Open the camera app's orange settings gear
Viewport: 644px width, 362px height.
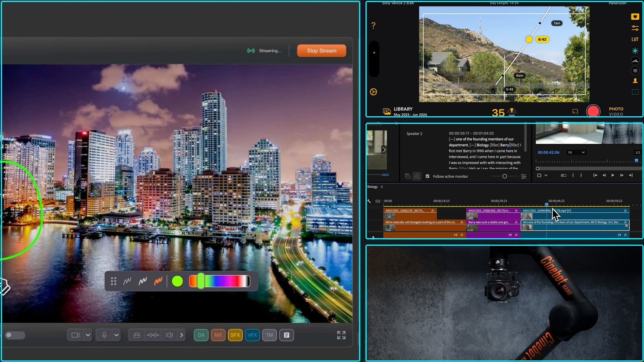374,92
